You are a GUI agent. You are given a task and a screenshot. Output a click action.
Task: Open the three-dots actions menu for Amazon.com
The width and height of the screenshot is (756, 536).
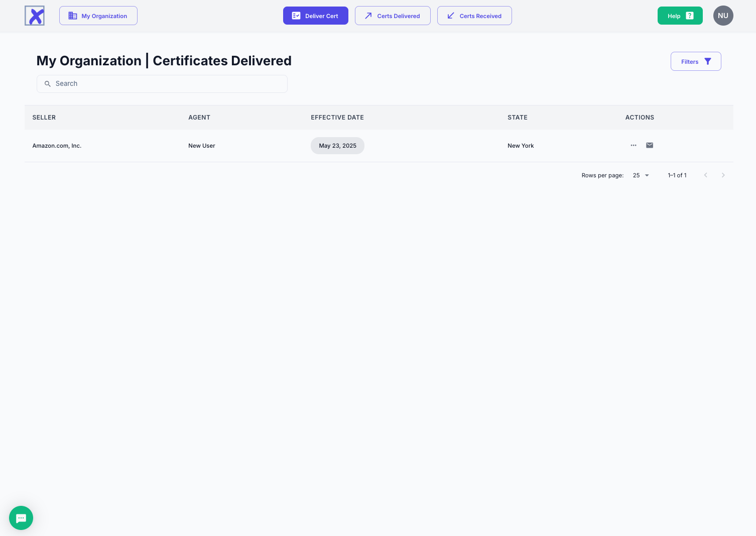pos(634,145)
